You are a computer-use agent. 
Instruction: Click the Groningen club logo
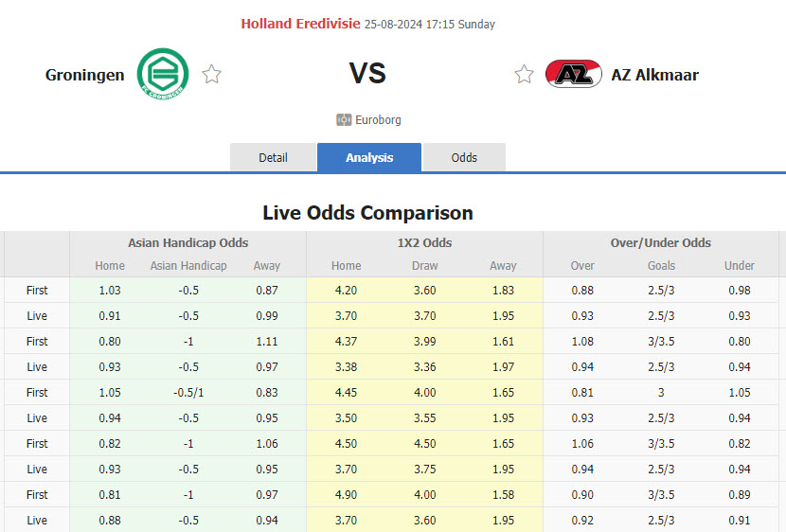click(163, 74)
